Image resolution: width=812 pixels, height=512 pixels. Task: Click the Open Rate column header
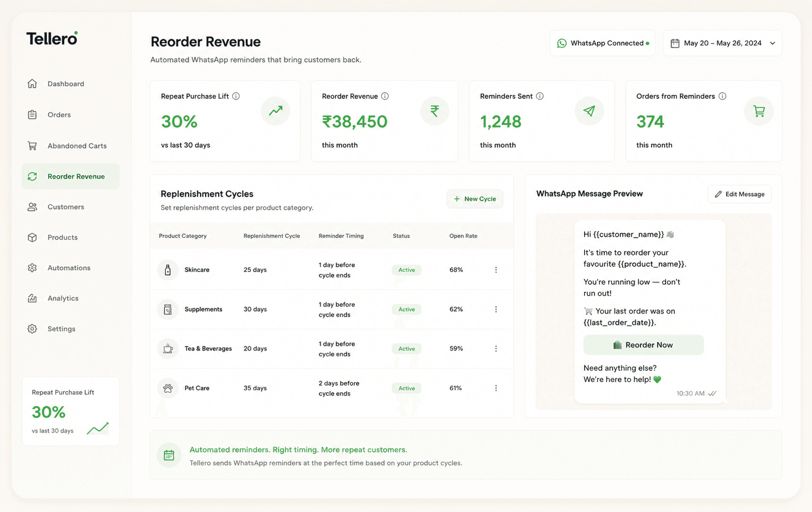click(463, 236)
